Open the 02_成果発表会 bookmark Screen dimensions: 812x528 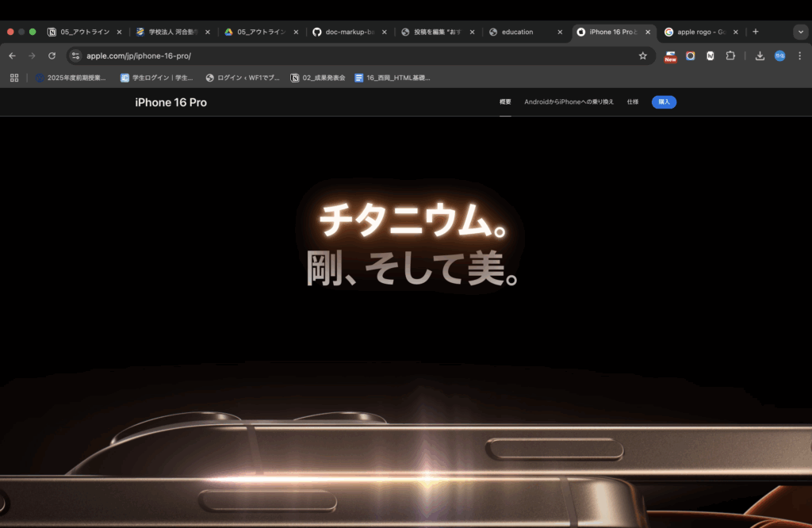click(x=317, y=78)
